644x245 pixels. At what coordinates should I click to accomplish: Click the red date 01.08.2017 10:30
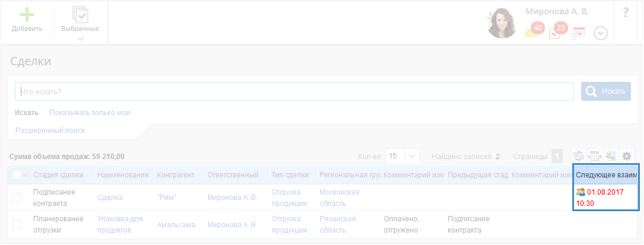coord(600,198)
